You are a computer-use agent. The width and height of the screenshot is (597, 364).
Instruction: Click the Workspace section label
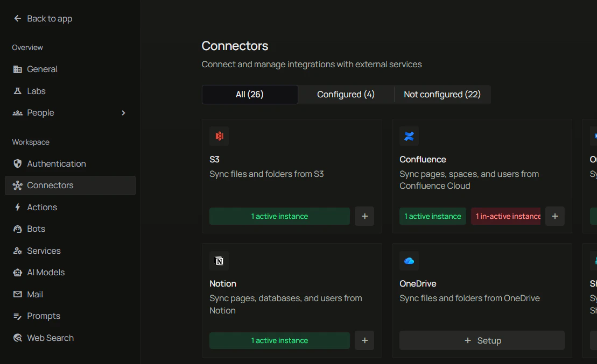(31, 142)
